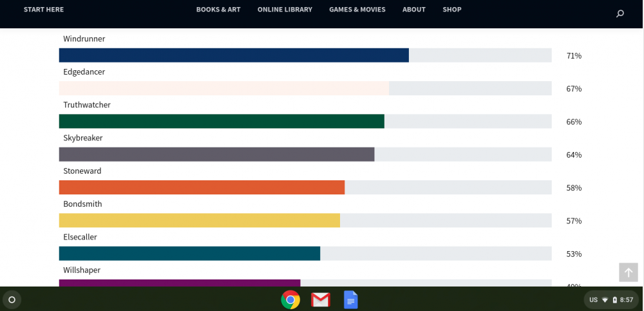This screenshot has height=311, width=644.
Task: Open the START HERE menu item
Action: click(x=44, y=10)
